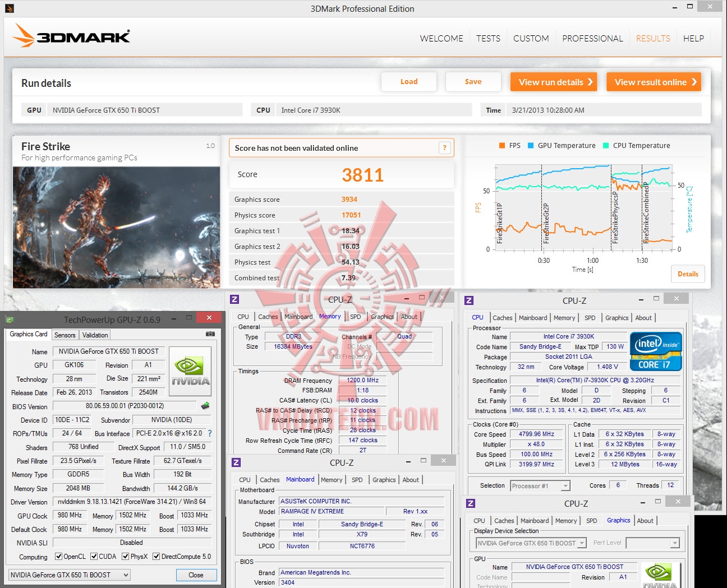
Task: Toggle the OpenCL checkbox in GPU-Z
Action: (x=58, y=557)
